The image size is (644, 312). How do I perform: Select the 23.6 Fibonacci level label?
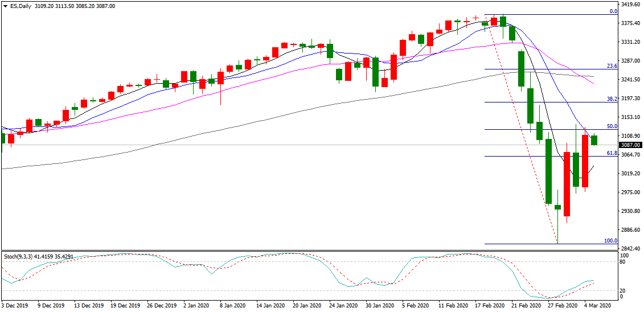pos(612,66)
